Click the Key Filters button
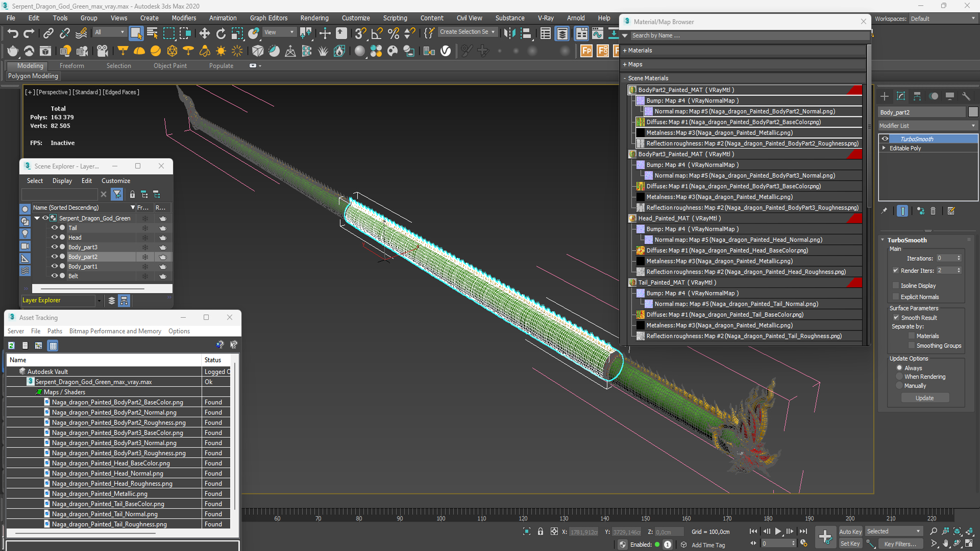Viewport: 980px width, 551px height. [900, 544]
